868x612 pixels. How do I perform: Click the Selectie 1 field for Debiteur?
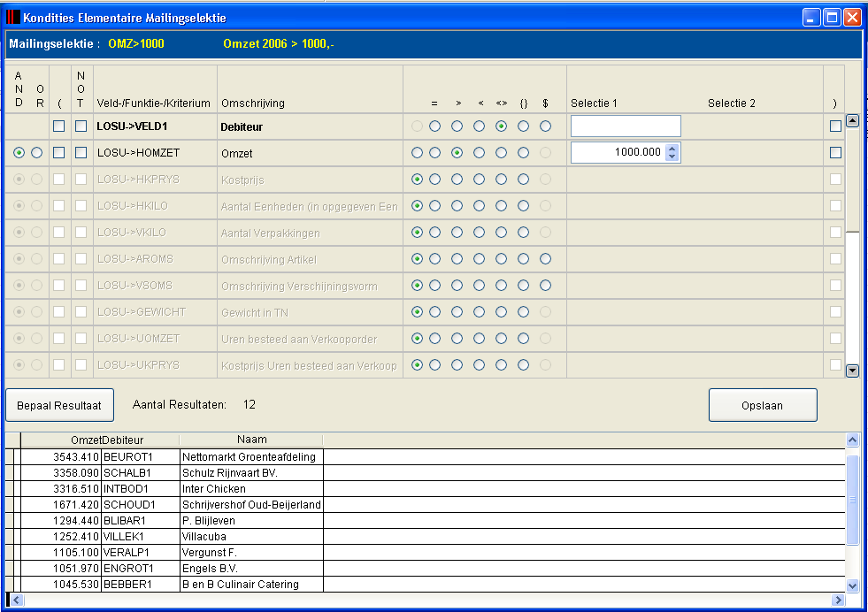click(626, 126)
